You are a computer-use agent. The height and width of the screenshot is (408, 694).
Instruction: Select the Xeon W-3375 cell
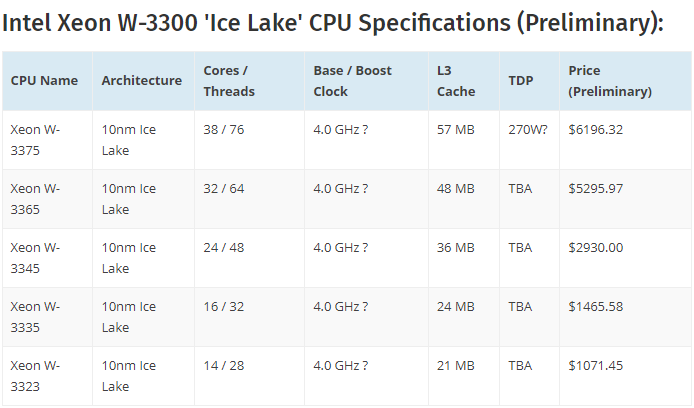[x=36, y=139]
